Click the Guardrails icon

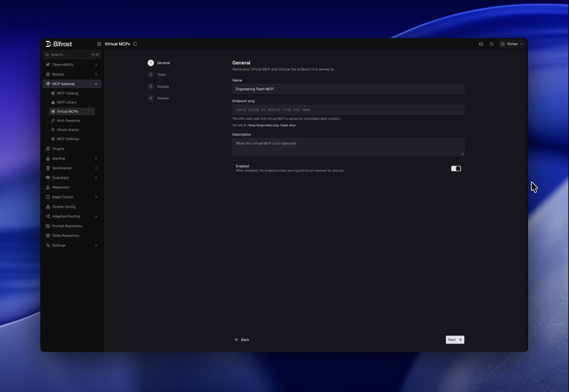[x=48, y=178]
